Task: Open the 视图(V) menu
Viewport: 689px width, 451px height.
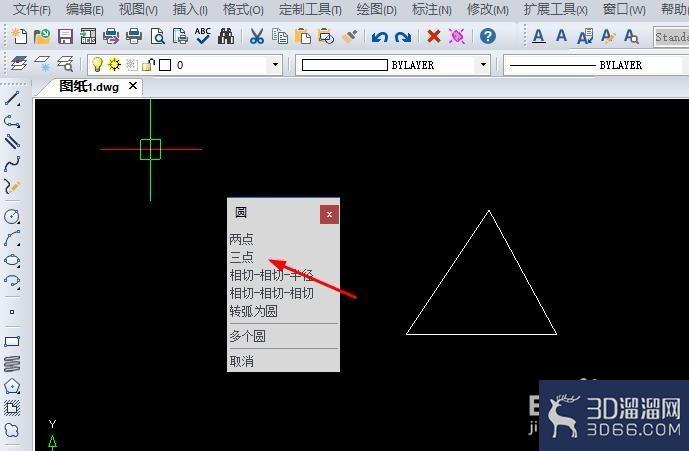Action: [138, 9]
